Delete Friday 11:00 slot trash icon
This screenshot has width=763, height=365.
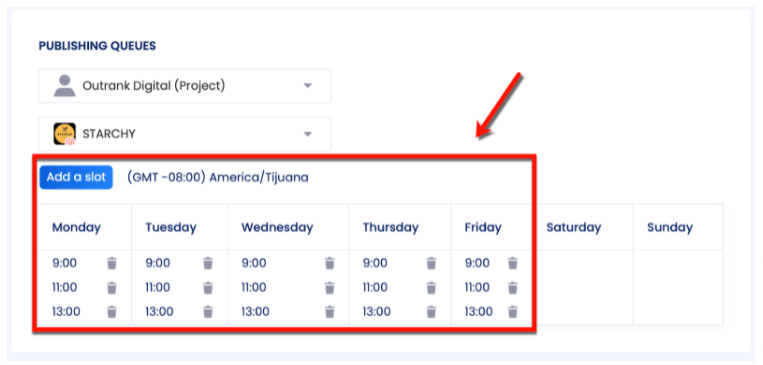[513, 288]
